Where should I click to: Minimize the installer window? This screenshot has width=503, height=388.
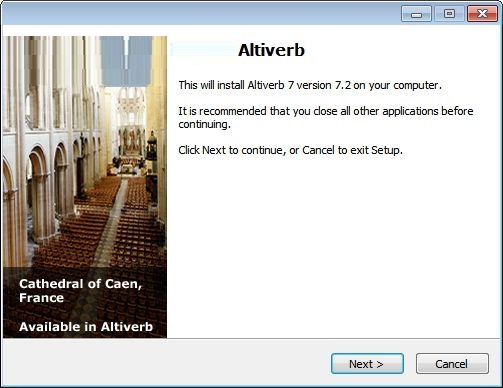416,14
